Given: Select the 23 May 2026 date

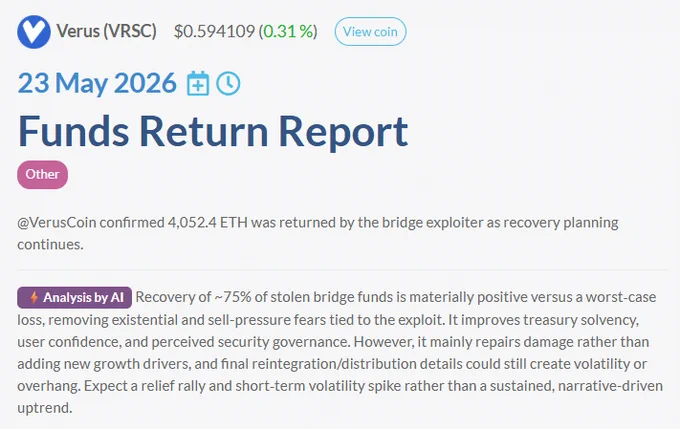Looking at the screenshot, I should click(97, 83).
